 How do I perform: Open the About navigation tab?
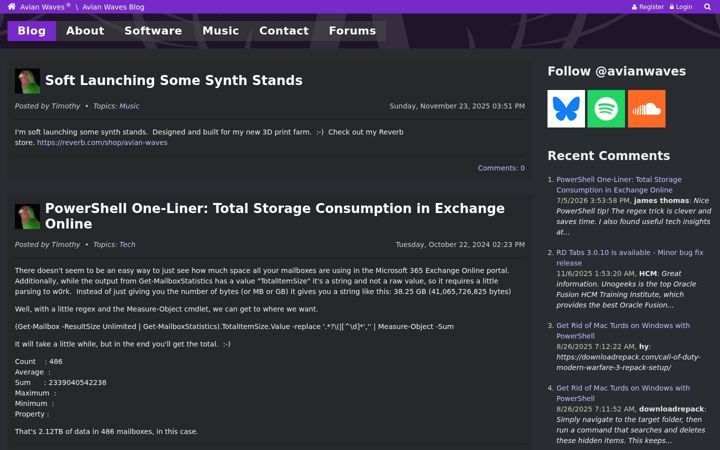click(85, 31)
